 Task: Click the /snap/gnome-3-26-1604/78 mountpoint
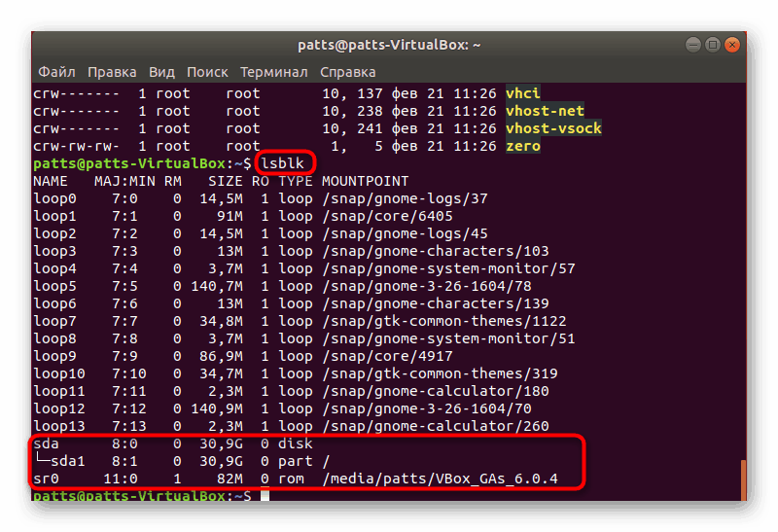pos(427,286)
